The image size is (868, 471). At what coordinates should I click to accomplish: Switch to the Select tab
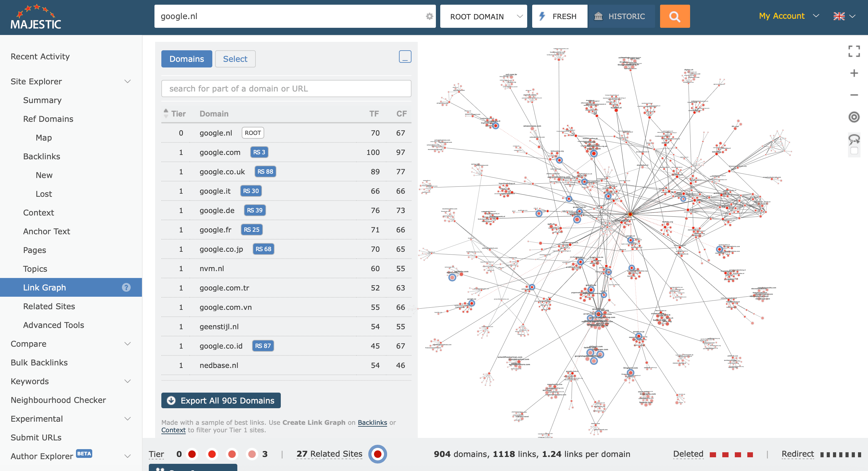pos(235,59)
